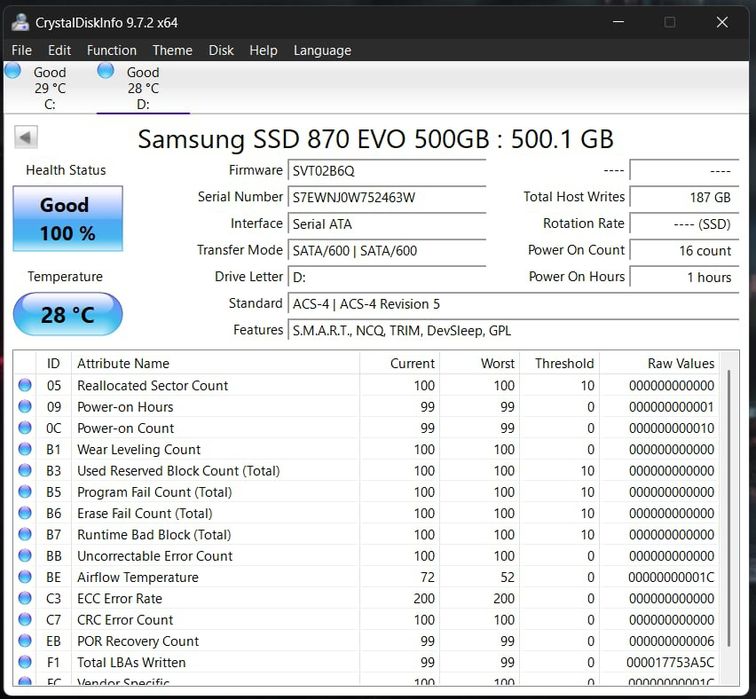Viewport: 756px width, 699px height.
Task: Click status orb for Used Reserved Block Count
Action: click(25, 470)
